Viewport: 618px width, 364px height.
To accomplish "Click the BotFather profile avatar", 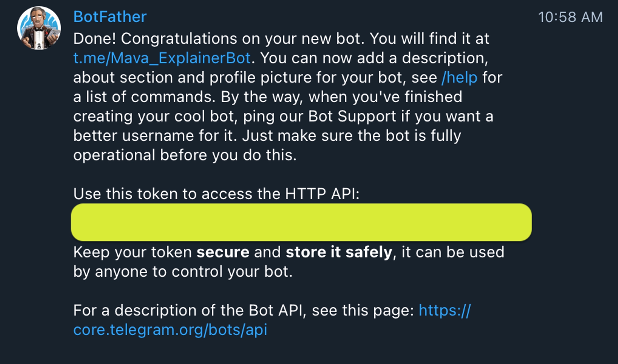I will point(39,28).
